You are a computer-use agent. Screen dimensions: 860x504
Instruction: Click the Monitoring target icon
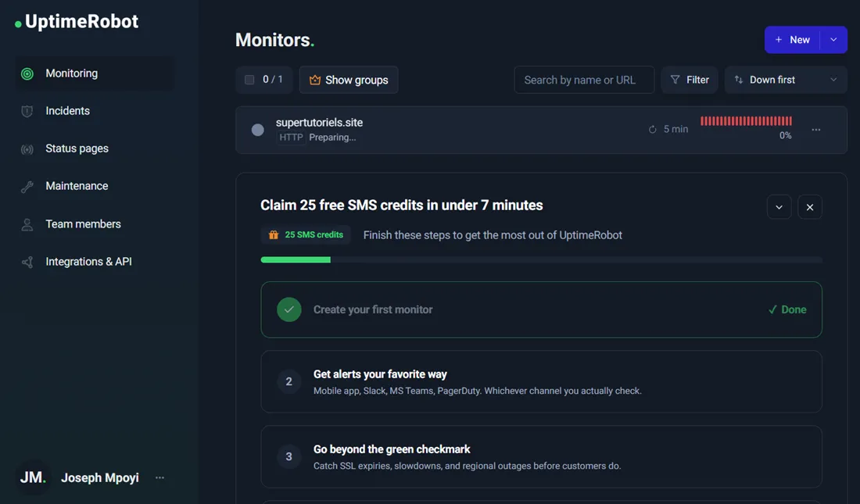tap(27, 73)
